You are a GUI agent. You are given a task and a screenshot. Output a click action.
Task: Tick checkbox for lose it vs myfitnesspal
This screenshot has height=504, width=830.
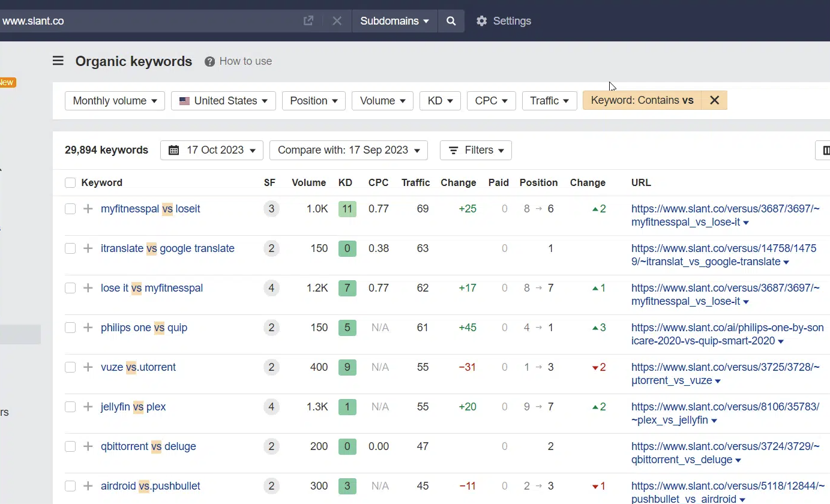tap(70, 288)
